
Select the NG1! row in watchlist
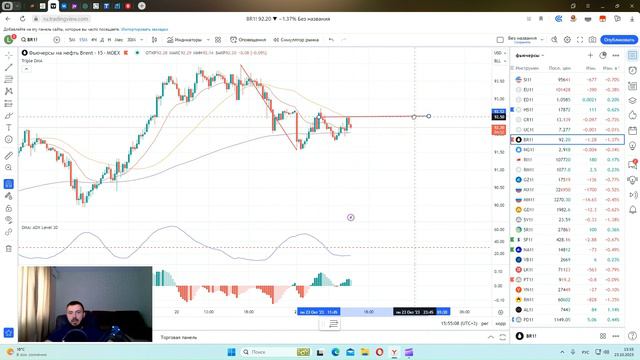[x=567, y=150]
